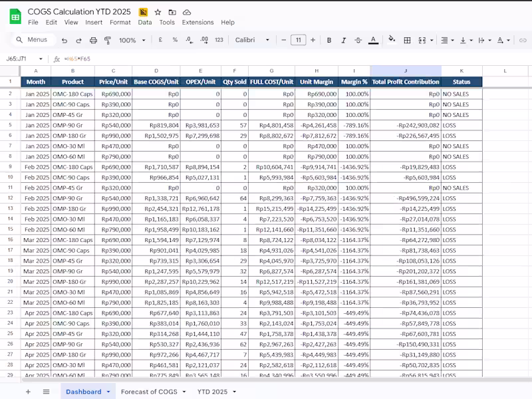Open the Borders tool
The image size is (532, 399).
[407, 40]
